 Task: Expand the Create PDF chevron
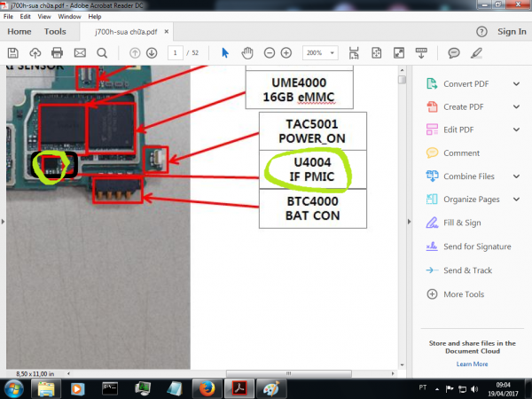coord(516,107)
